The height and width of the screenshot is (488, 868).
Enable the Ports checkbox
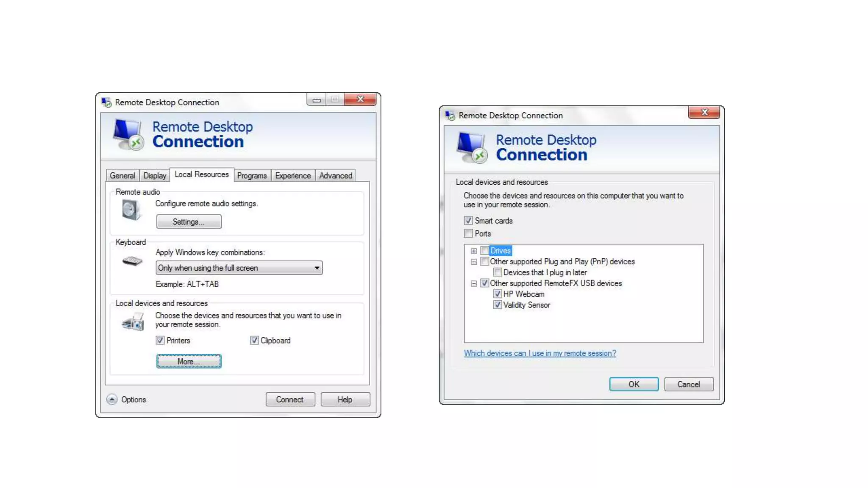pyautogui.click(x=468, y=233)
